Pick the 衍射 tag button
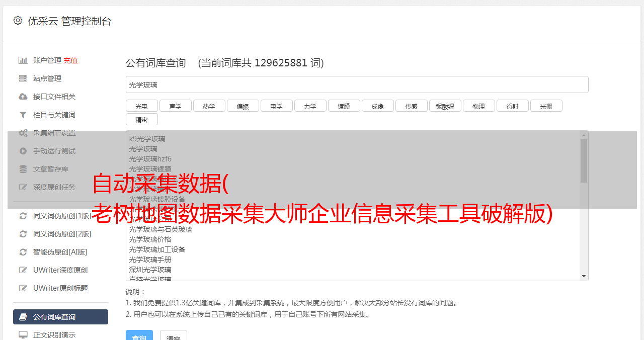 click(x=512, y=106)
